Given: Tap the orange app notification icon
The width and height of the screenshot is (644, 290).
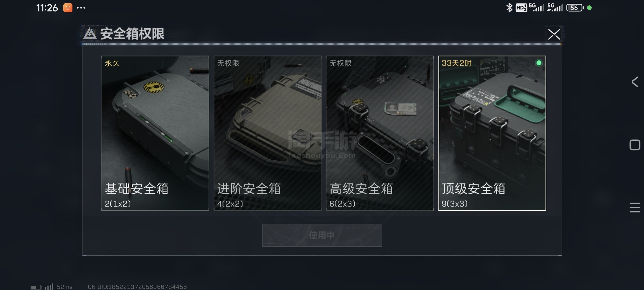Looking at the screenshot, I should click(68, 8).
